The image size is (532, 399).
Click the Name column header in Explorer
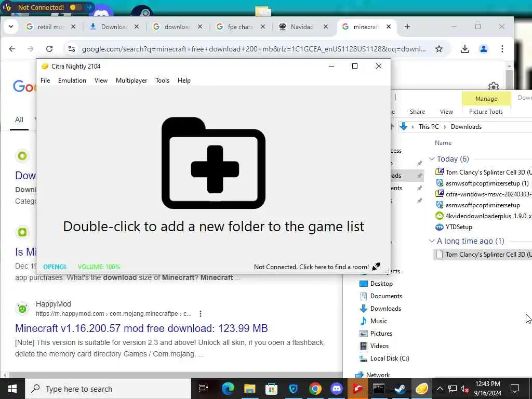tap(443, 143)
